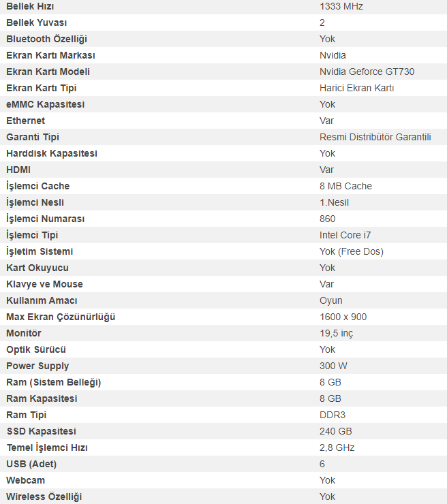
Task: Select the 1333 MHz value
Action: pyautogui.click(x=341, y=6)
